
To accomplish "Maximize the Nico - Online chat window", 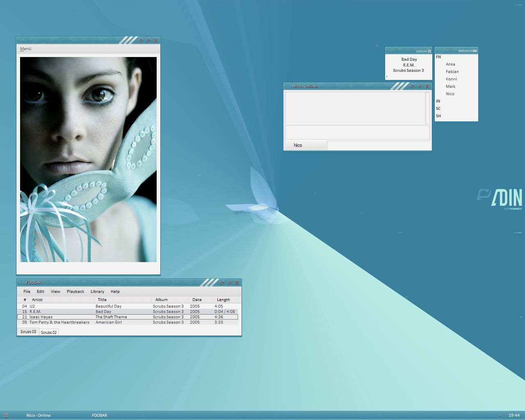I will (420, 86).
